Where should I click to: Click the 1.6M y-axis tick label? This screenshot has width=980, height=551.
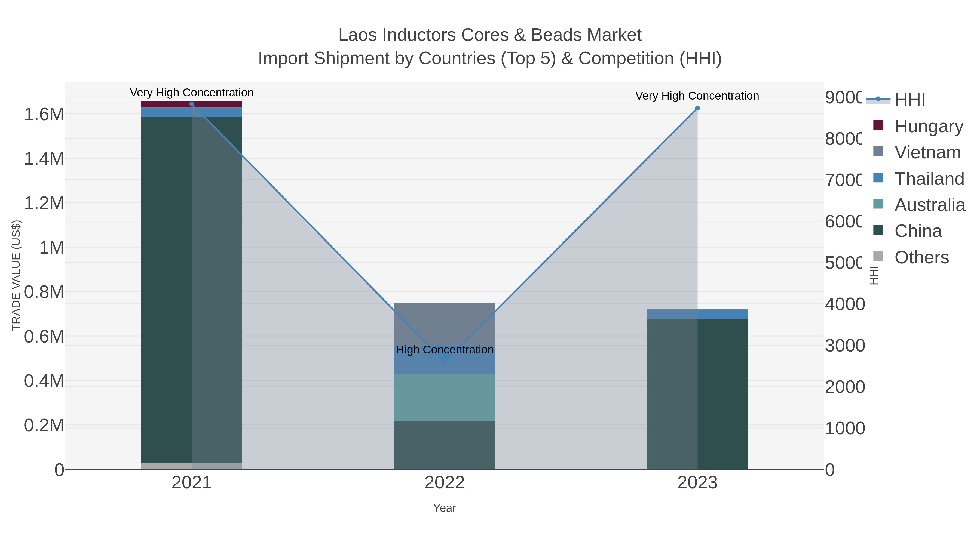(44, 115)
